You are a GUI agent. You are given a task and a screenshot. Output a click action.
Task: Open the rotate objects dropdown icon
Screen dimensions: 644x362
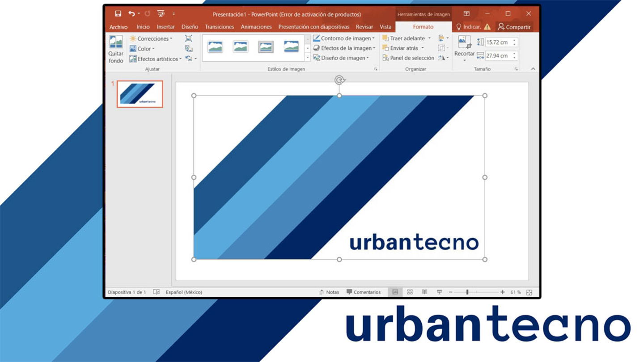(x=444, y=58)
